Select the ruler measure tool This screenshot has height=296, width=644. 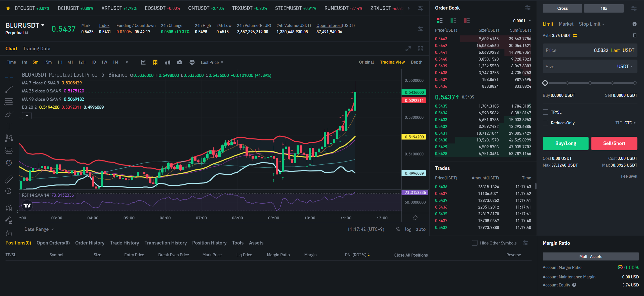pos(9,179)
